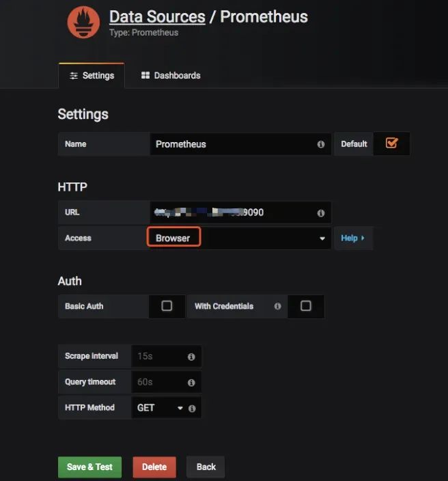Click the Save & Test button
Image resolution: width=448 pixels, height=481 pixels.
click(89, 467)
